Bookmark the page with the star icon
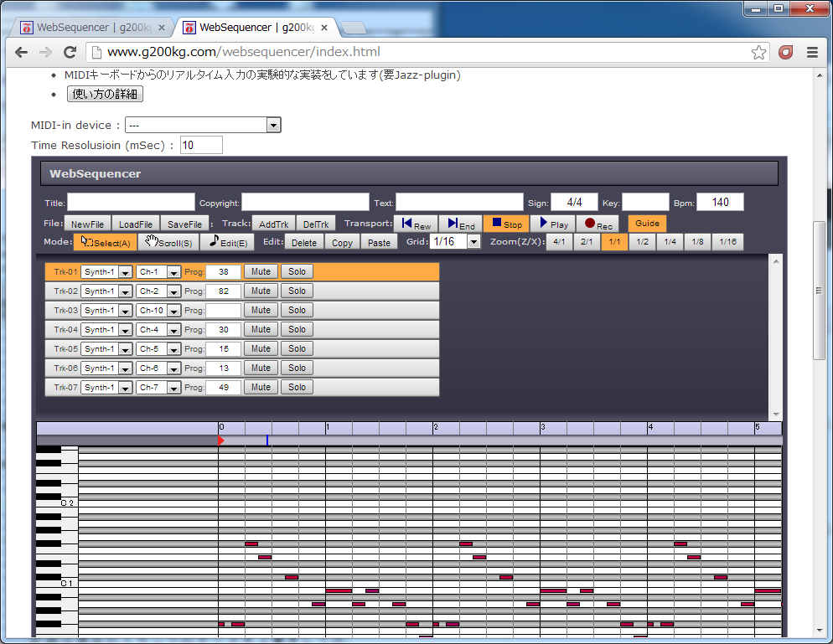This screenshot has height=644, width=833. [758, 52]
